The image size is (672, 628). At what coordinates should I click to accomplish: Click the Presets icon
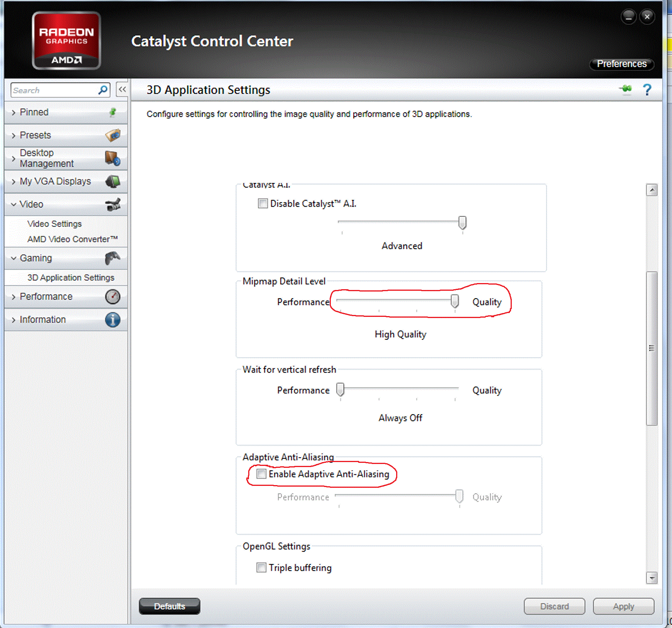[113, 135]
